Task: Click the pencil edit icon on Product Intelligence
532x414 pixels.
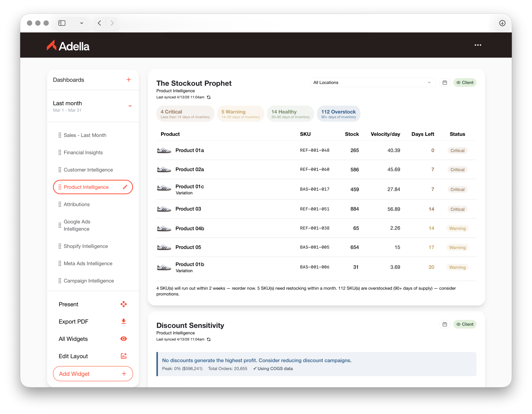Action: pos(125,187)
